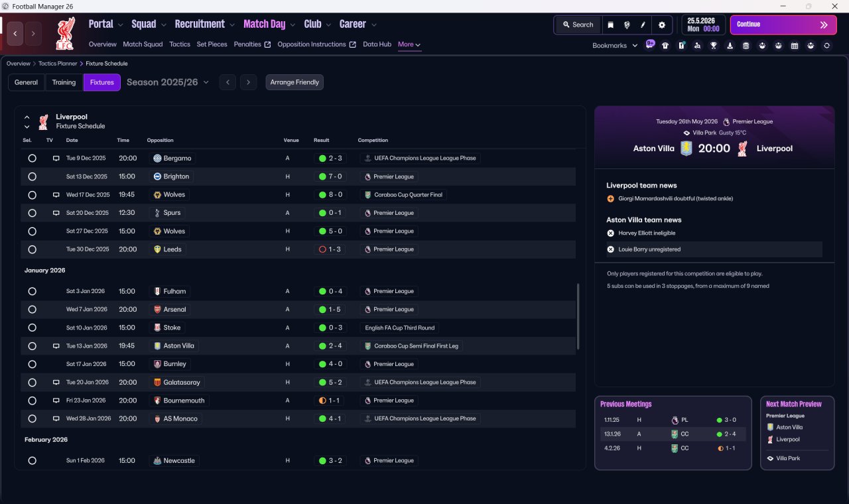Click the fixture list vertical scrollbar

tap(578, 317)
